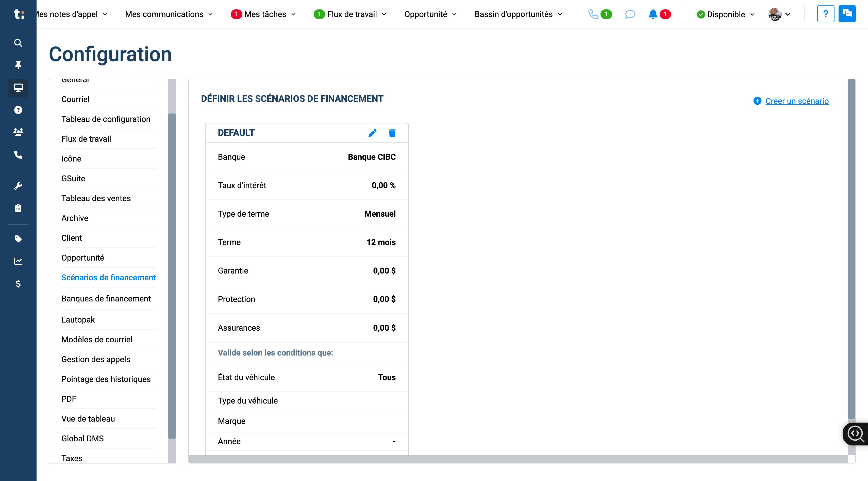Open the Bassin d'opportunités dropdown
The width and height of the screenshot is (868, 481).
click(x=518, y=14)
